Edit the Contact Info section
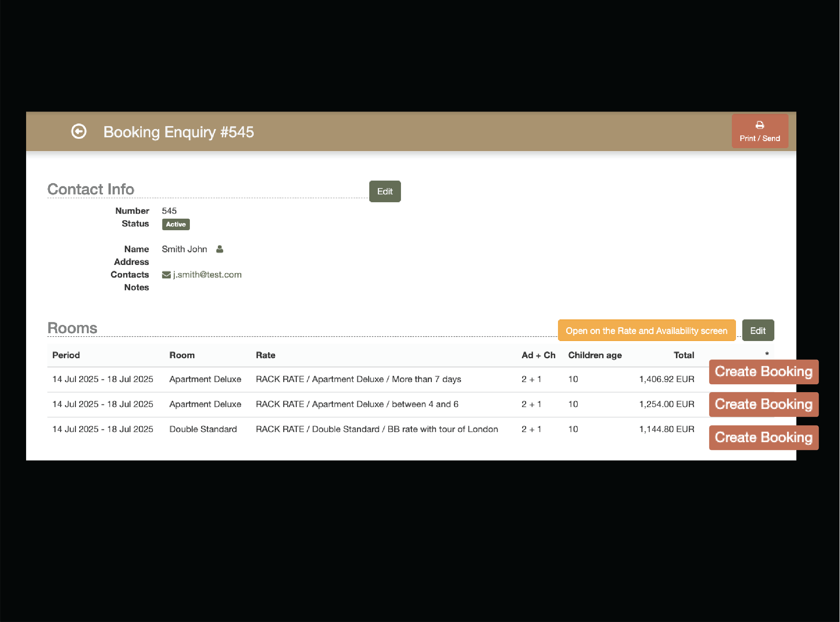Image resolution: width=840 pixels, height=622 pixels. [x=385, y=191]
